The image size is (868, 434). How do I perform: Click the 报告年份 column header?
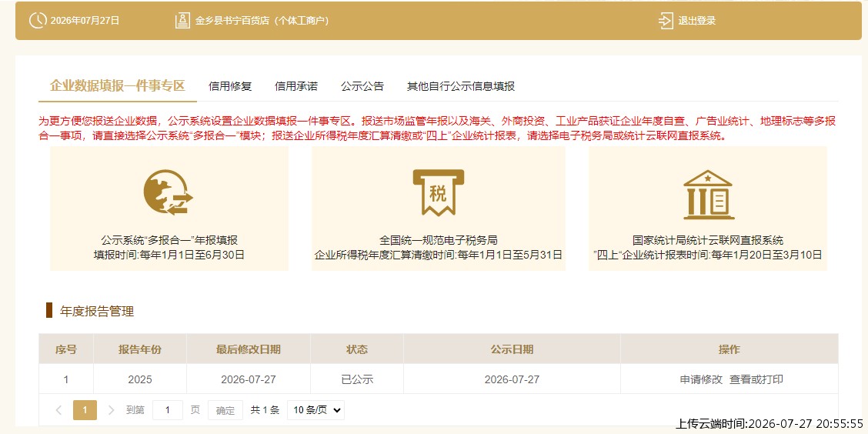(140, 349)
